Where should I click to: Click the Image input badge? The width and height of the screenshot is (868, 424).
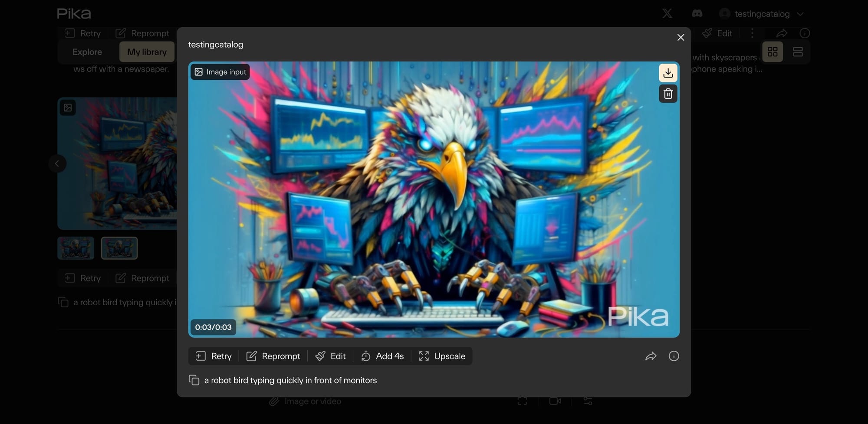pos(220,72)
